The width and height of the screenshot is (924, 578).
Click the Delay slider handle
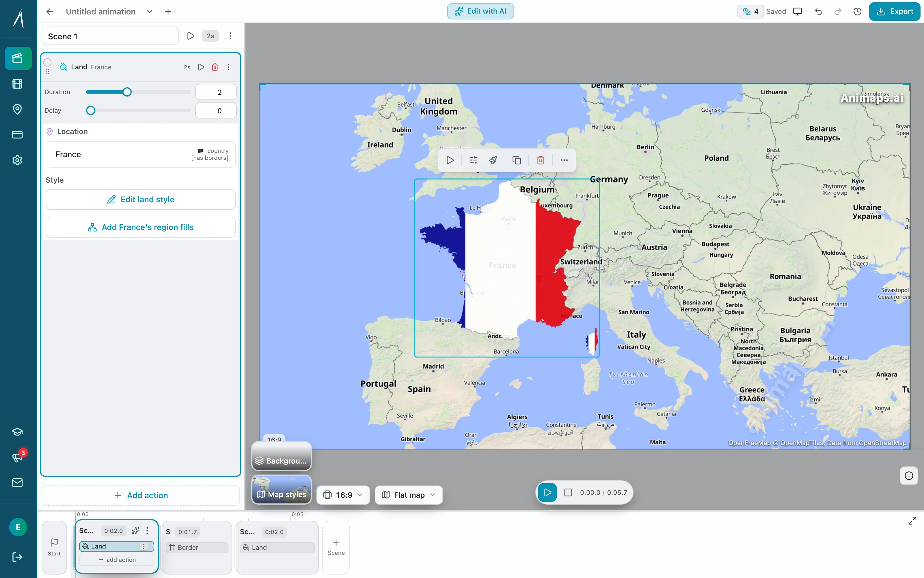coord(90,110)
